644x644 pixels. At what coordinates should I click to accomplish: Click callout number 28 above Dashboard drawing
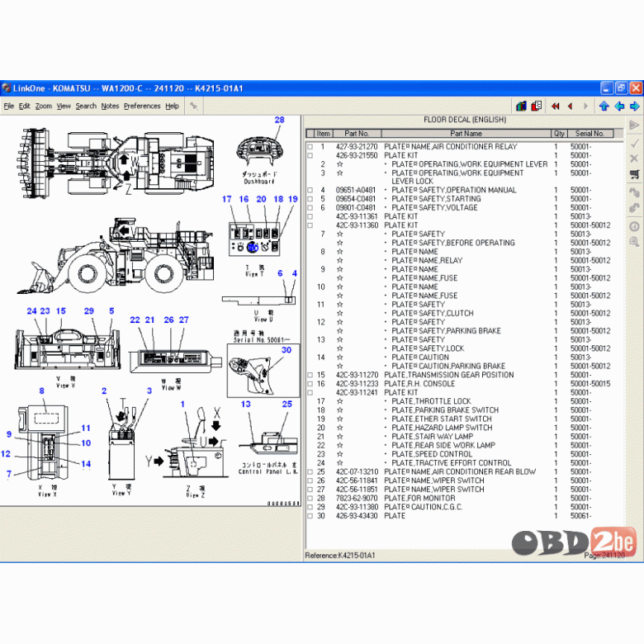pyautogui.click(x=279, y=120)
